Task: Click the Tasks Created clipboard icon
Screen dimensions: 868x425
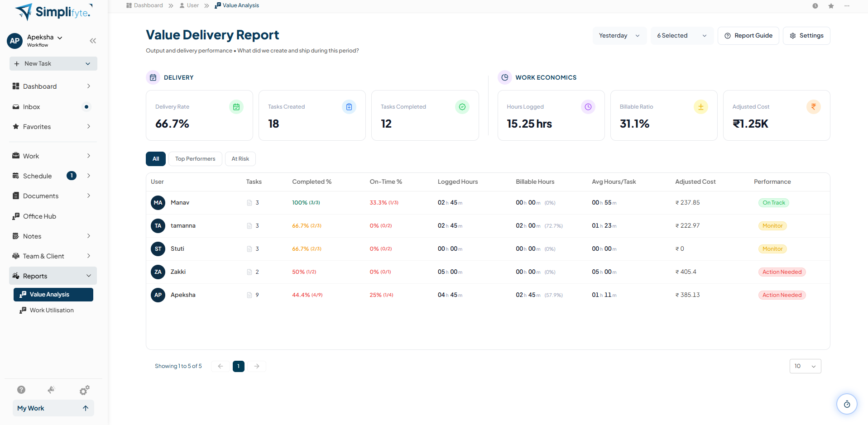Action: (349, 107)
